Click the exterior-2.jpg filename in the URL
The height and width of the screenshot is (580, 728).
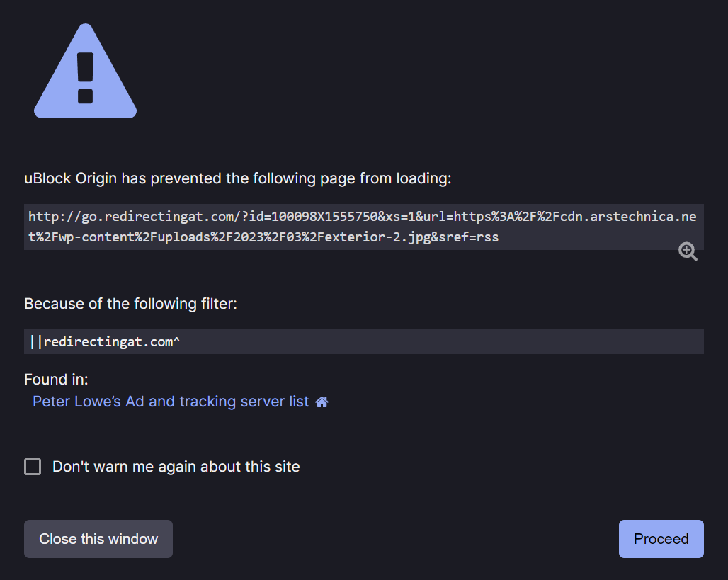pos(383,237)
